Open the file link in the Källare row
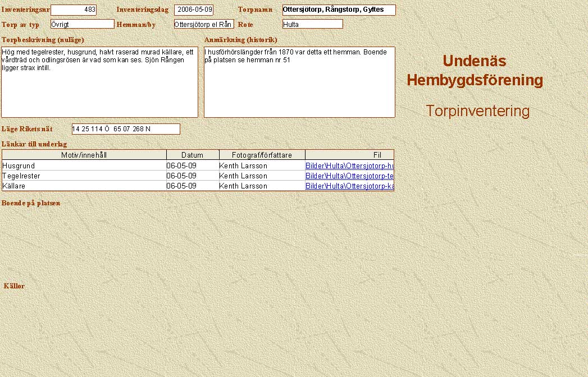Viewport: 588px width, 377px height. tap(349, 186)
